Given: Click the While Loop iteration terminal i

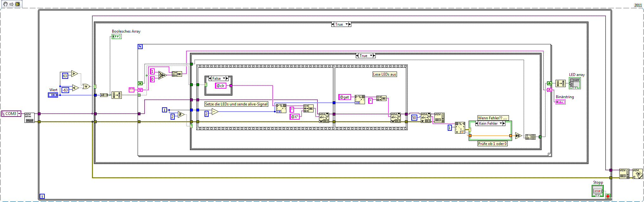Looking at the screenshot, I should pyautogui.click(x=42, y=196).
